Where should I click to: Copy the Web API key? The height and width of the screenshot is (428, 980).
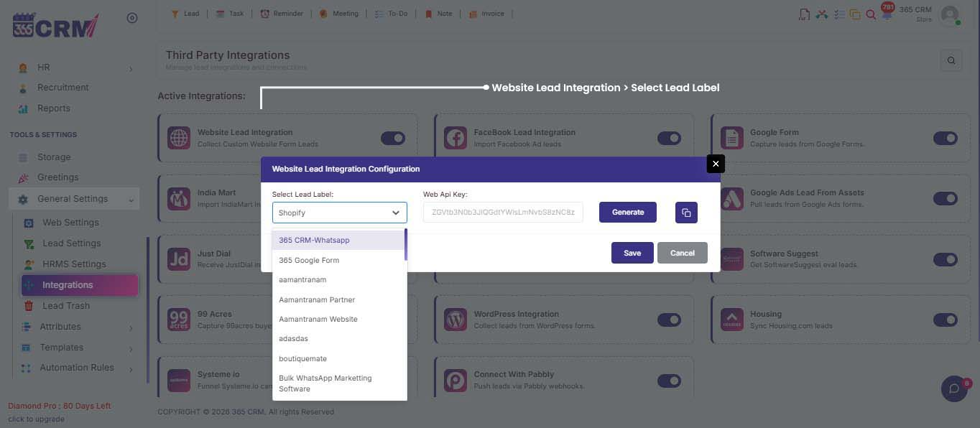(x=686, y=213)
